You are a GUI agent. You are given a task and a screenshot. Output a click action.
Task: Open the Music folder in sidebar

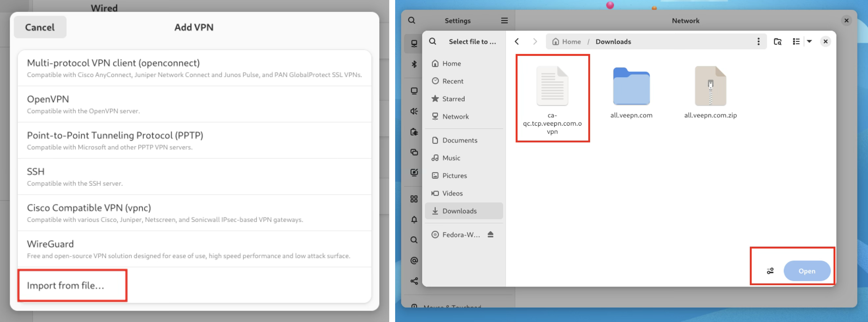tap(450, 158)
